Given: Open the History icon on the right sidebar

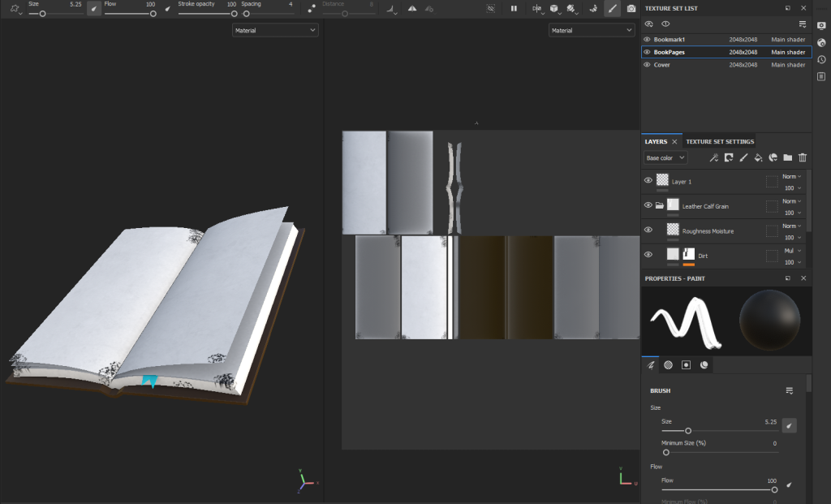Looking at the screenshot, I should point(821,59).
